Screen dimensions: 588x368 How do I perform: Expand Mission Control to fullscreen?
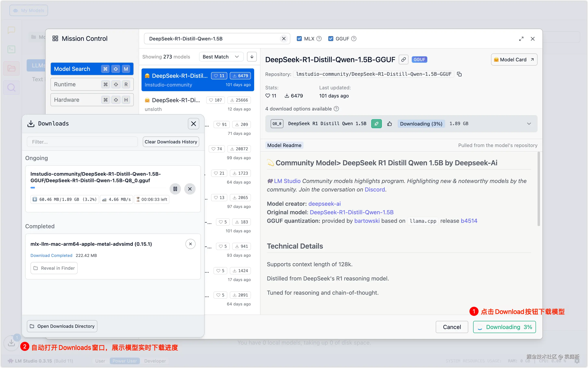pos(521,39)
